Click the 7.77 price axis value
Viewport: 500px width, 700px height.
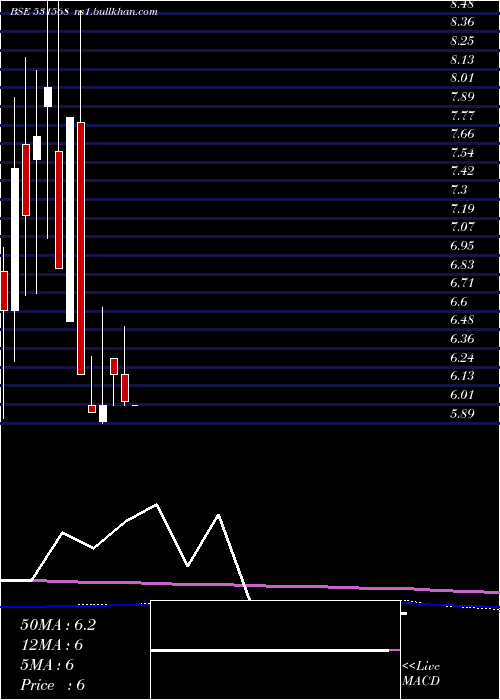(x=462, y=115)
